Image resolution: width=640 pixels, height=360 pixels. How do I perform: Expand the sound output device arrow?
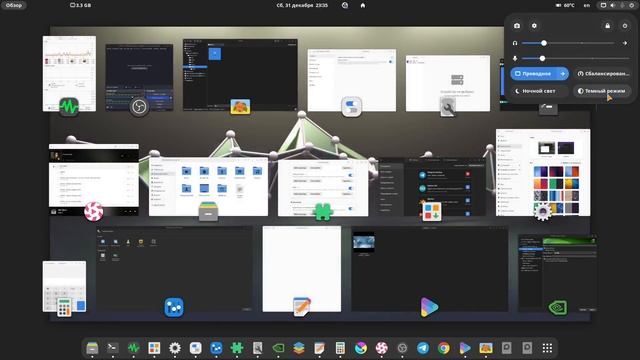click(624, 43)
